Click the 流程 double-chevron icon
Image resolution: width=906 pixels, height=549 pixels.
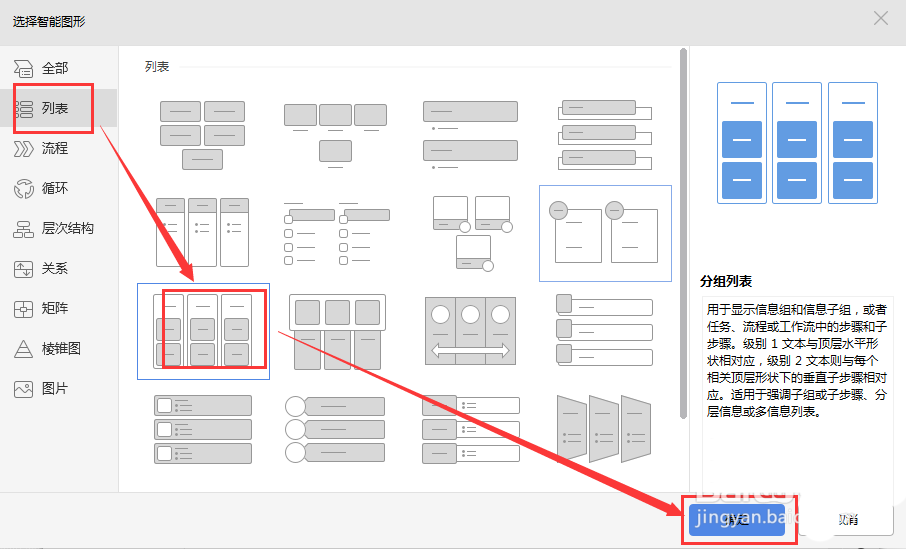tap(23, 149)
